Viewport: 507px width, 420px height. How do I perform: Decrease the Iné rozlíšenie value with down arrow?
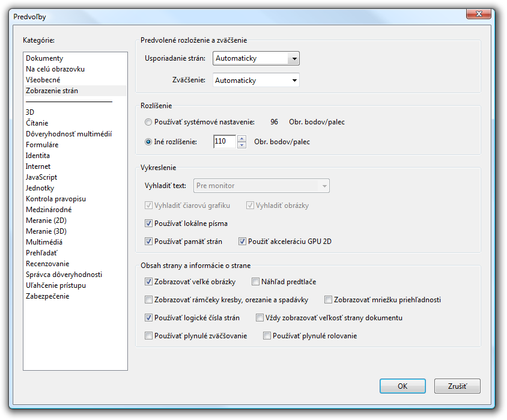[241, 145]
